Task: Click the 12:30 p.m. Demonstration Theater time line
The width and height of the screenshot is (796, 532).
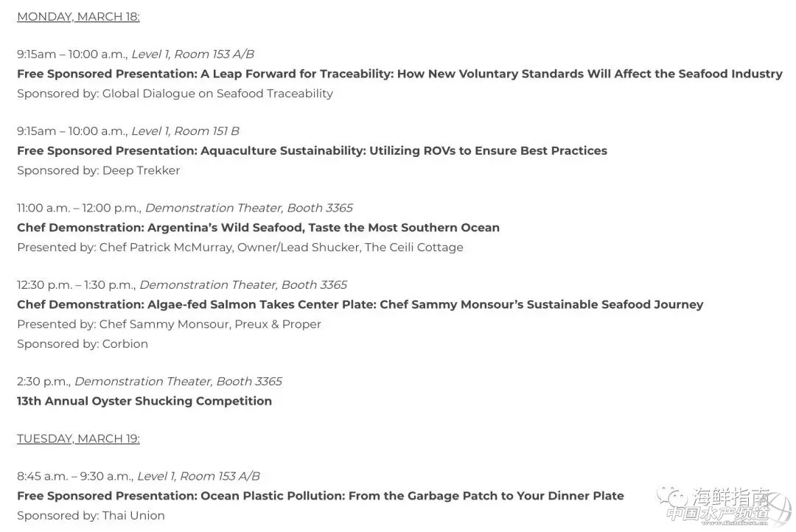Action: click(181, 284)
